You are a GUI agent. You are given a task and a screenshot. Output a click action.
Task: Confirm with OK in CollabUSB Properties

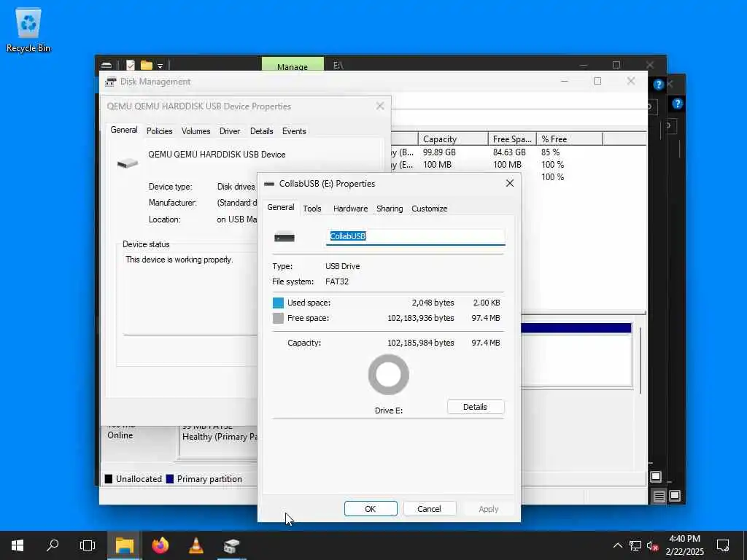coord(370,508)
